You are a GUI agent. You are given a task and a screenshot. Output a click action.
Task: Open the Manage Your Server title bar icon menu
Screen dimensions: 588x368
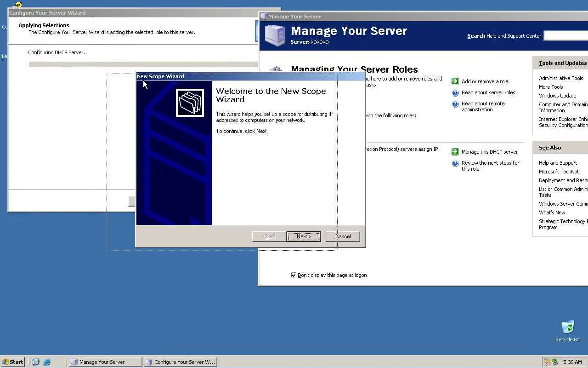pos(264,17)
